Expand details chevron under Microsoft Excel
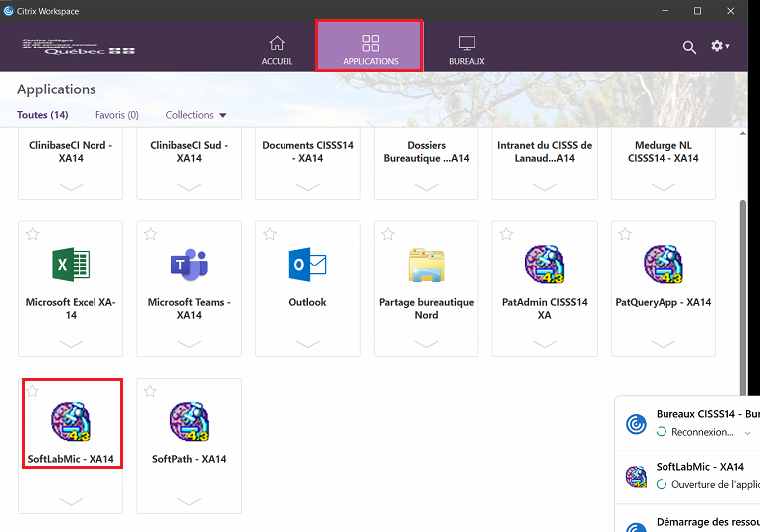 pyautogui.click(x=71, y=344)
